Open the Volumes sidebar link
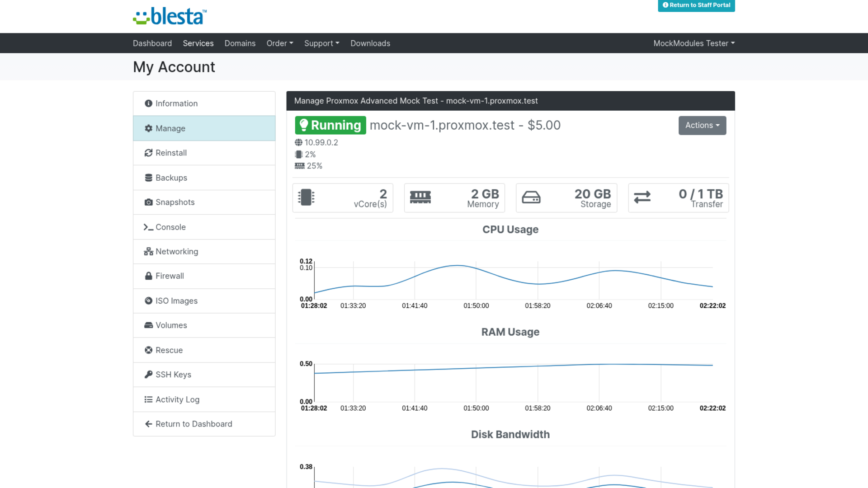Image resolution: width=868 pixels, height=488 pixels. tap(204, 325)
